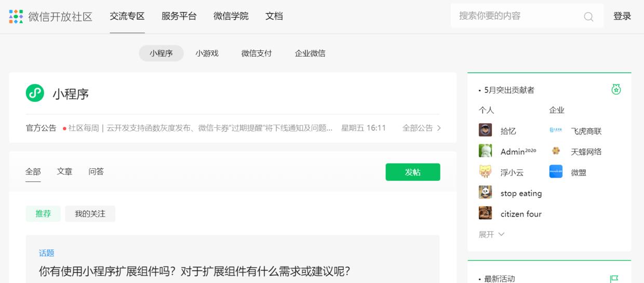Image resolution: width=644 pixels, height=283 pixels.
Task: Open Admin2020 profile name
Action: click(x=518, y=152)
